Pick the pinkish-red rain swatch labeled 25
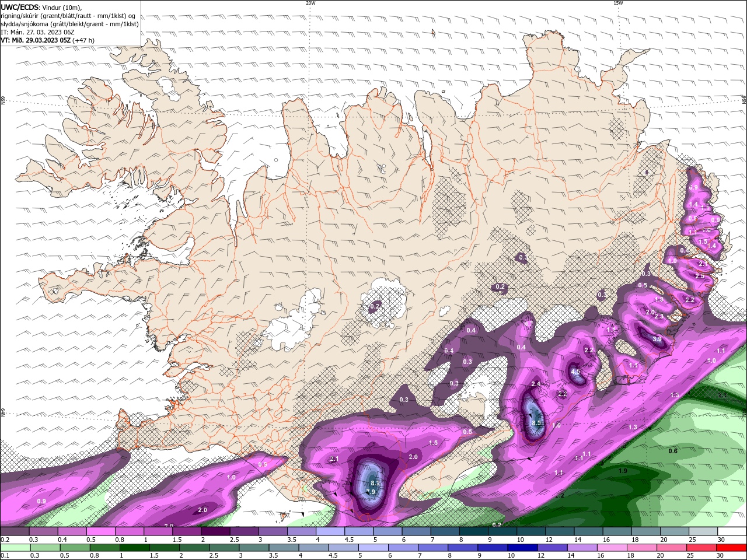747x560 pixels. pos(701,548)
